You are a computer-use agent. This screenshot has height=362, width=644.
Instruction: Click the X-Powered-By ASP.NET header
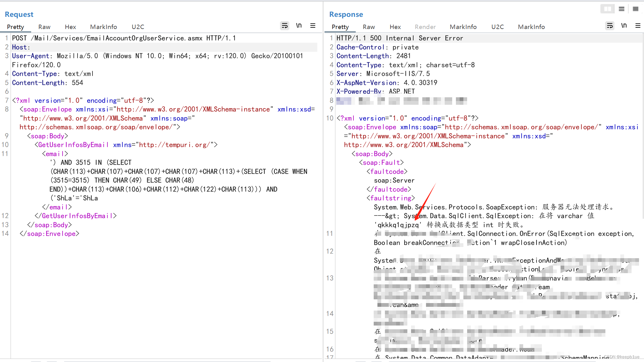coord(376,92)
